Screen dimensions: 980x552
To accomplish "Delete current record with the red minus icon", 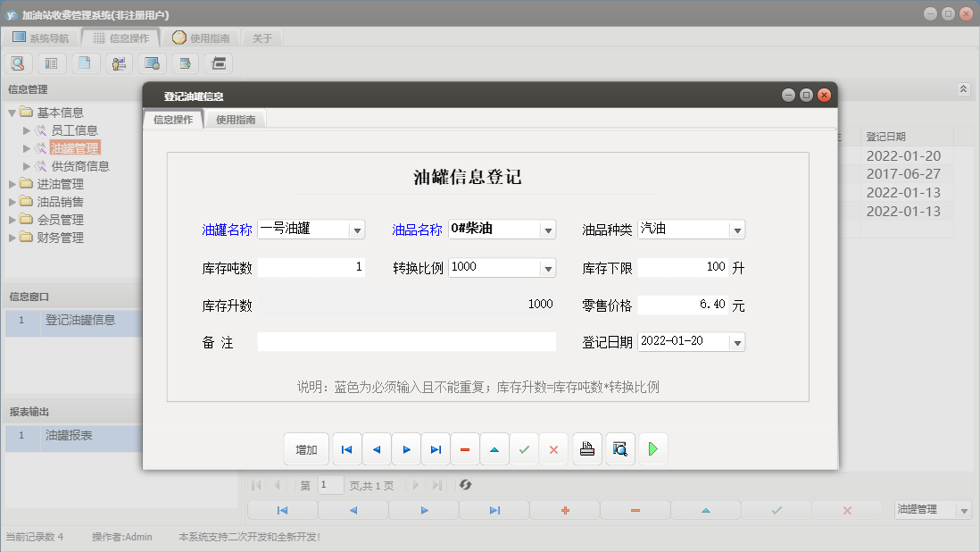I will tap(465, 448).
